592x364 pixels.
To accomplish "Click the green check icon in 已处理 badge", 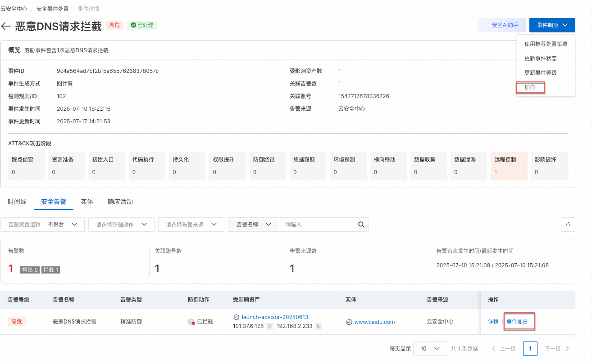I will pos(133,25).
